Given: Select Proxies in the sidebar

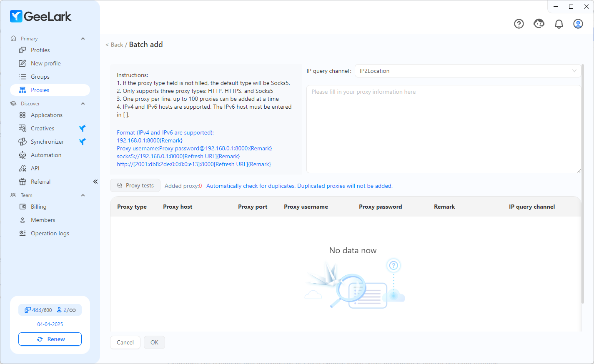Looking at the screenshot, I should click(x=50, y=90).
